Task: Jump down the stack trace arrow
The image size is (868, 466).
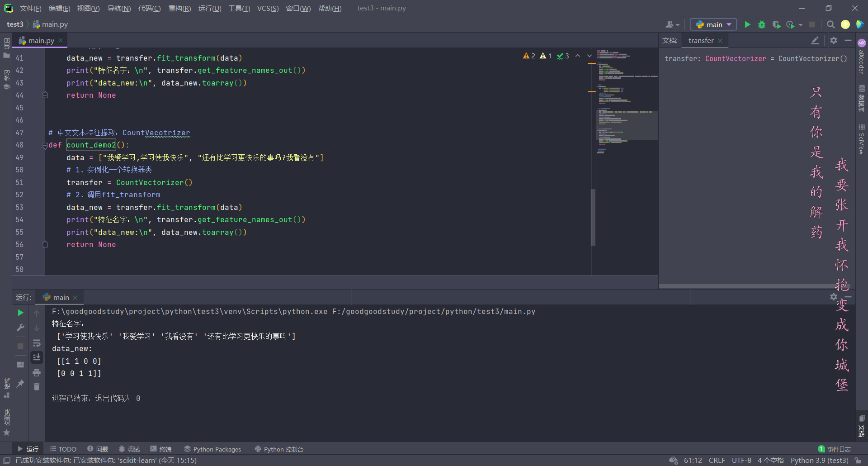Action: click(x=37, y=328)
